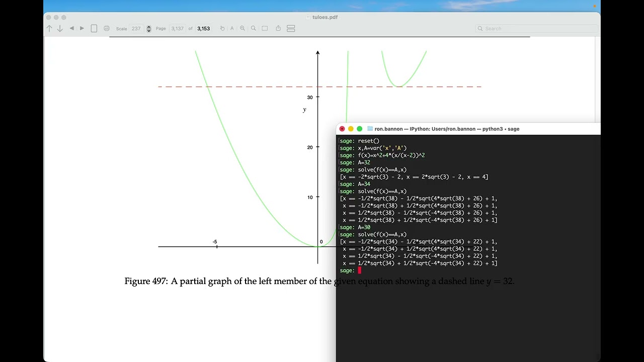Click the y-axis label 20 on graph
Screen dimensions: 644x362
[x=310, y=147]
